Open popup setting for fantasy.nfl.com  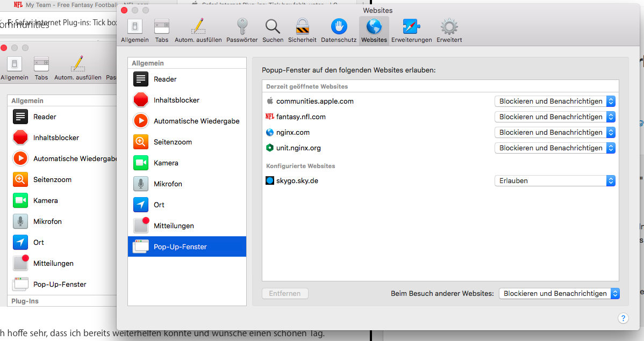point(554,117)
